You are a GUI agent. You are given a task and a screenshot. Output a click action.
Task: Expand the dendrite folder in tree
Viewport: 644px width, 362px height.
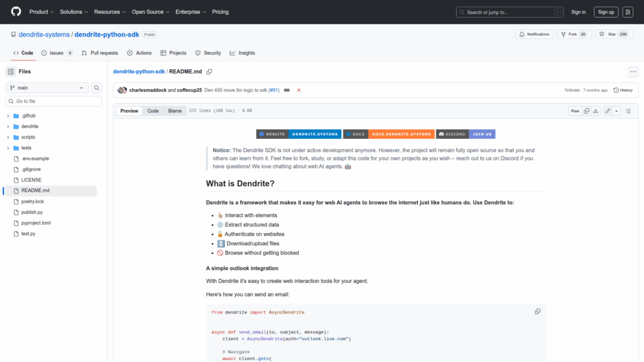8,126
